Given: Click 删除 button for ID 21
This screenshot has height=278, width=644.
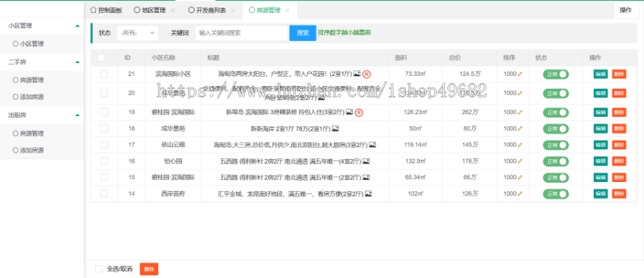Looking at the screenshot, I should [619, 74].
